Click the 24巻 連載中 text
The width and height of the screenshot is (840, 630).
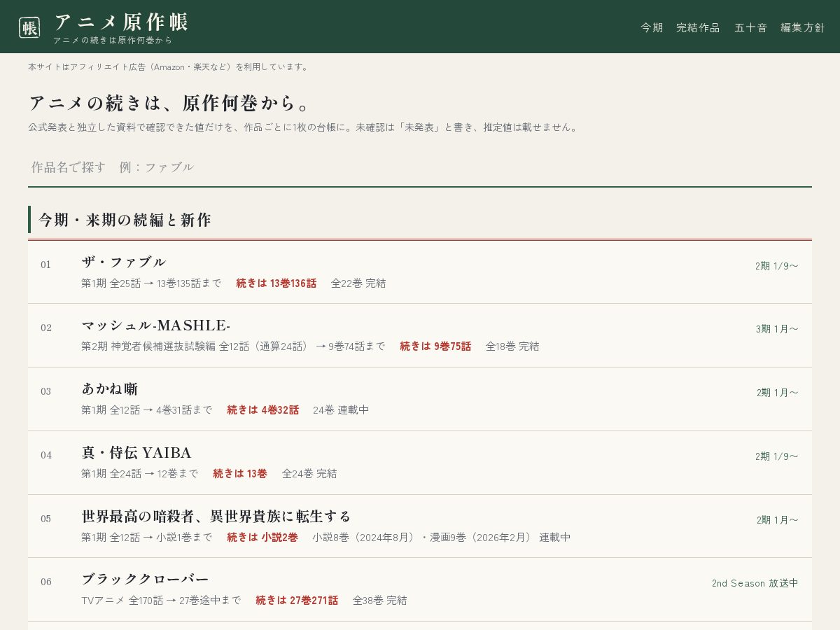[341, 410]
